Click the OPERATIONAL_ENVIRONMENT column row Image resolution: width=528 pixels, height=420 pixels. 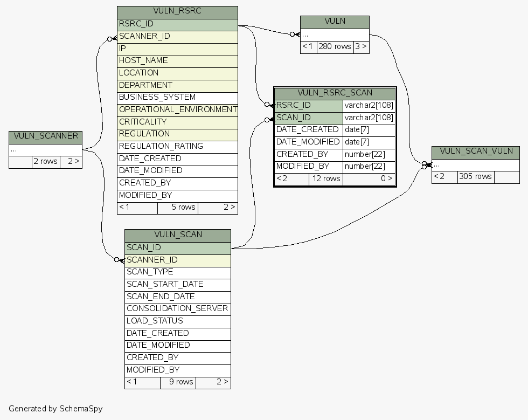[x=177, y=109]
